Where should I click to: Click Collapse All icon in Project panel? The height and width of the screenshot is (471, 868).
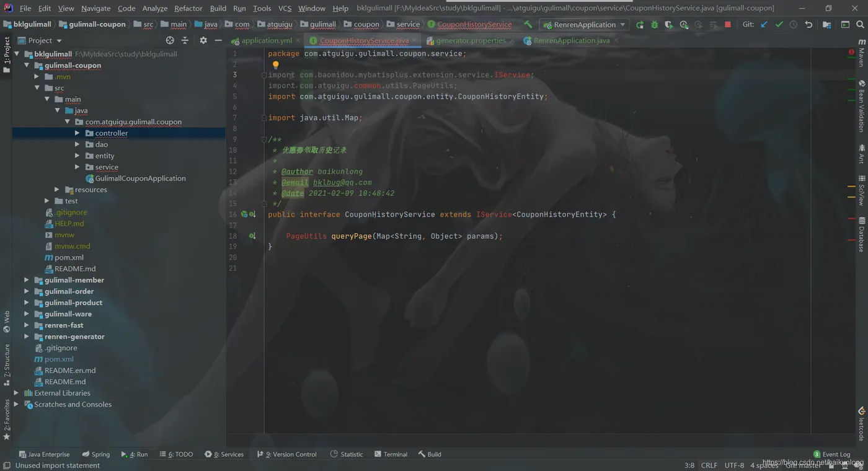coord(185,40)
